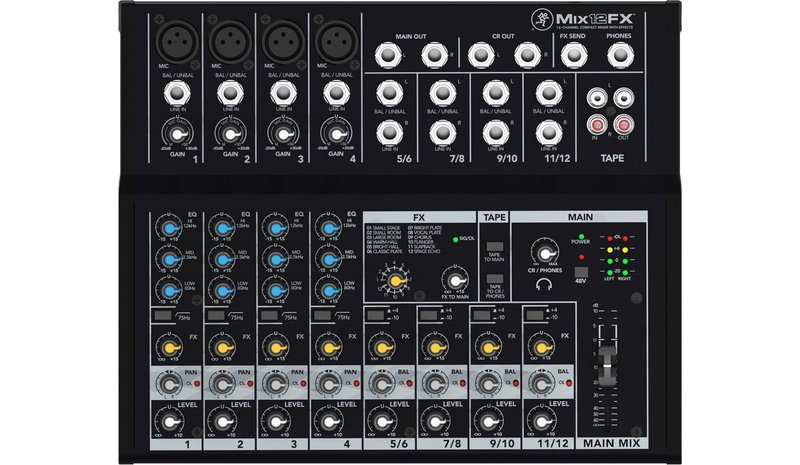The width and height of the screenshot is (800, 465).
Task: Click the channel 1 PAN knob
Action: coord(169,384)
